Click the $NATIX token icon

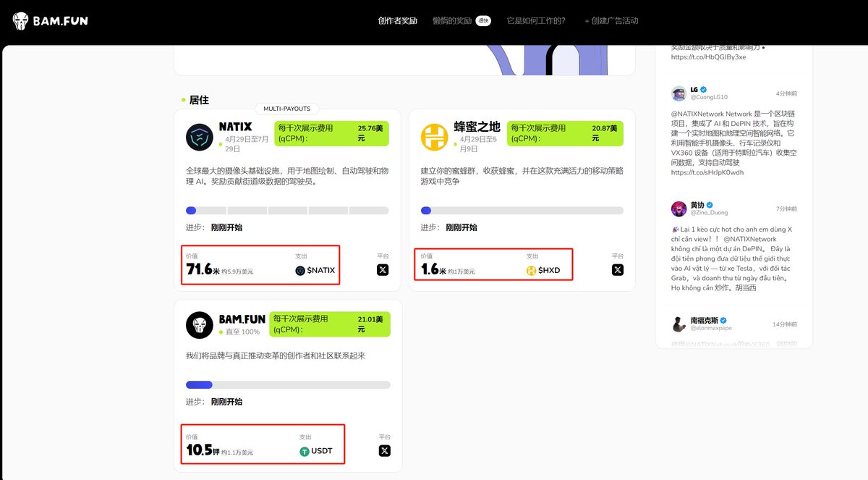tap(300, 271)
